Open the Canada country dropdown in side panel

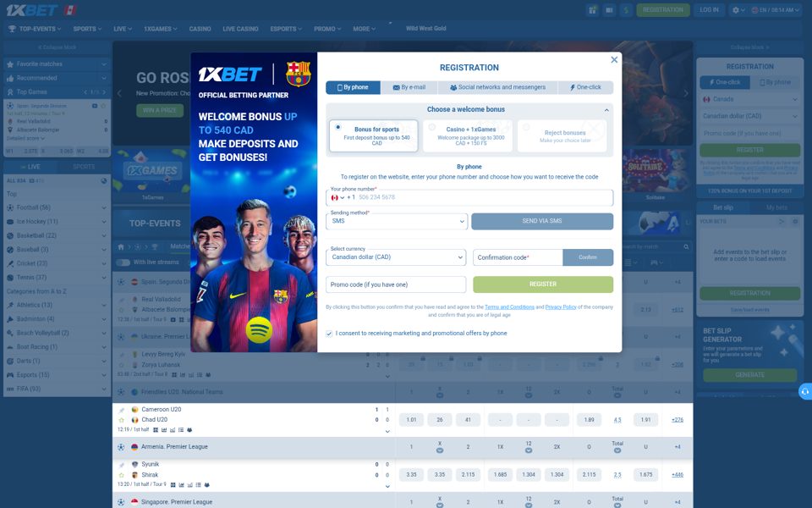coord(750,100)
